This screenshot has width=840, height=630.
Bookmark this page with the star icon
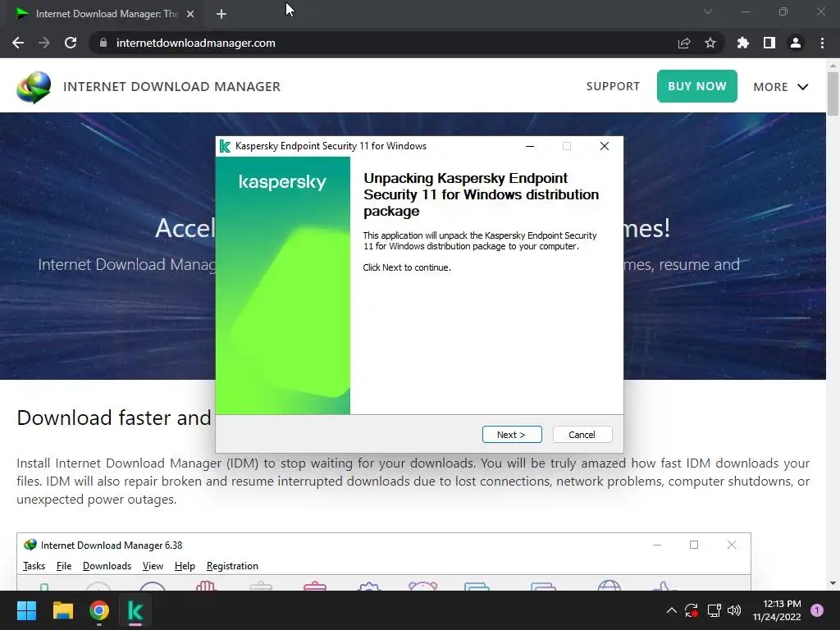[710, 43]
